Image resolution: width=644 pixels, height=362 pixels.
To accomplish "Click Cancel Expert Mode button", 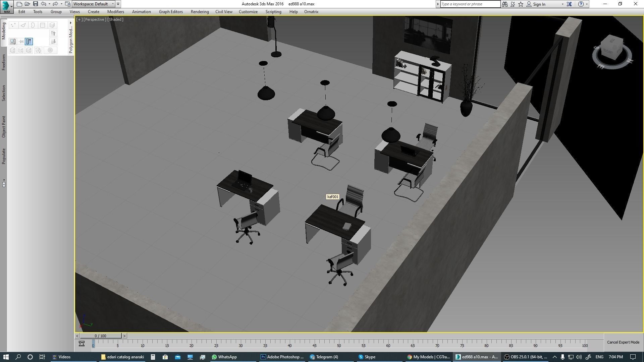I will point(623,342).
